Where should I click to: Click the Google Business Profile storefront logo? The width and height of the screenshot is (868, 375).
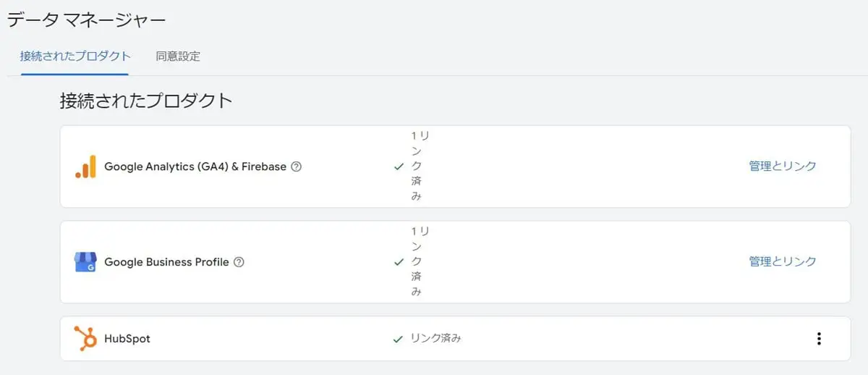(85, 262)
